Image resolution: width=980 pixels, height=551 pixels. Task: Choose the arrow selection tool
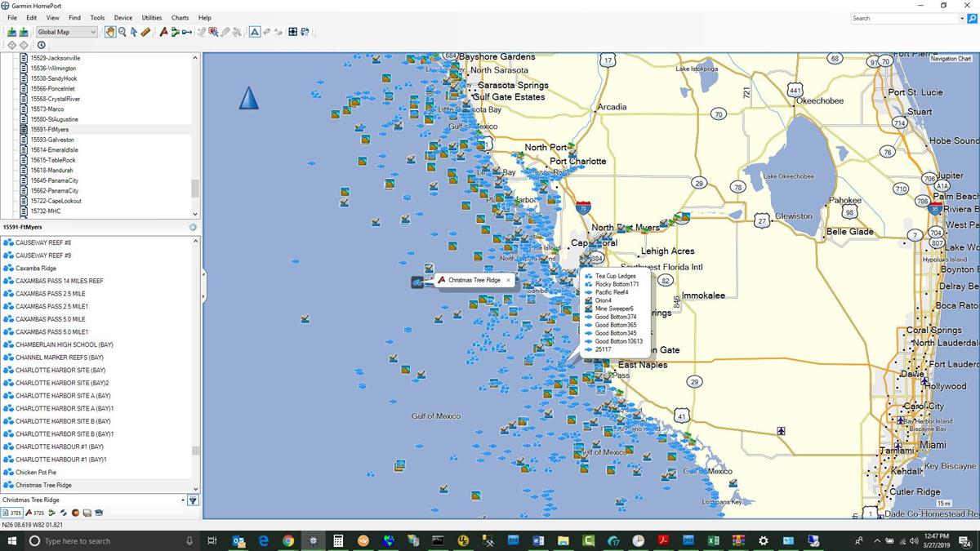coord(133,32)
